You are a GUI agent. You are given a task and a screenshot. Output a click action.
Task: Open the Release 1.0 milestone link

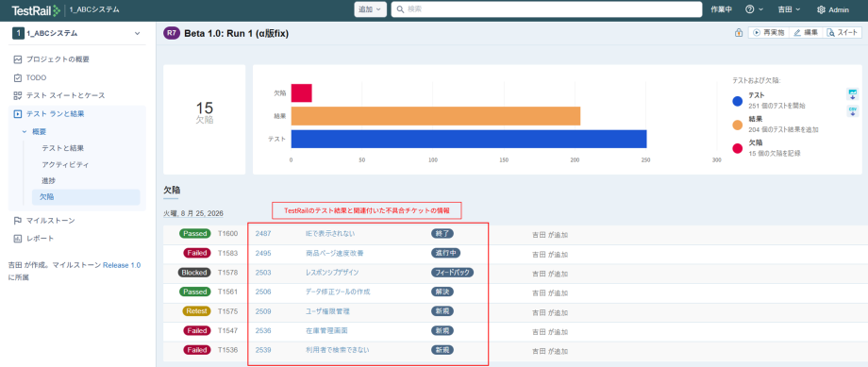coord(122,265)
